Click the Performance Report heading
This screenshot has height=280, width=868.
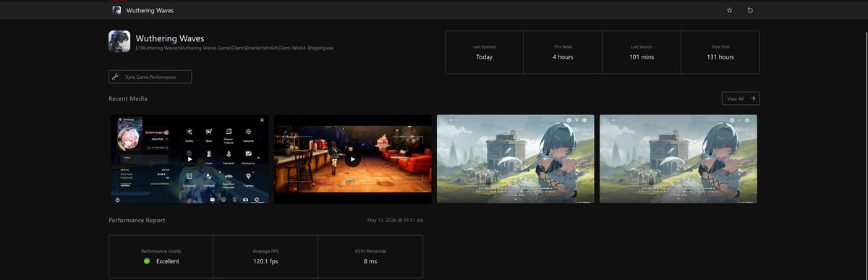pos(137,220)
